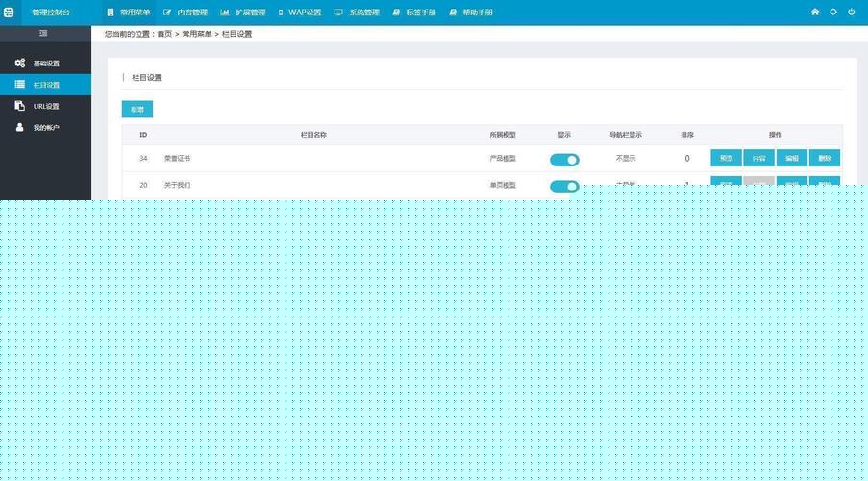Click 预览 for the 荣誉证书 row

click(x=726, y=158)
